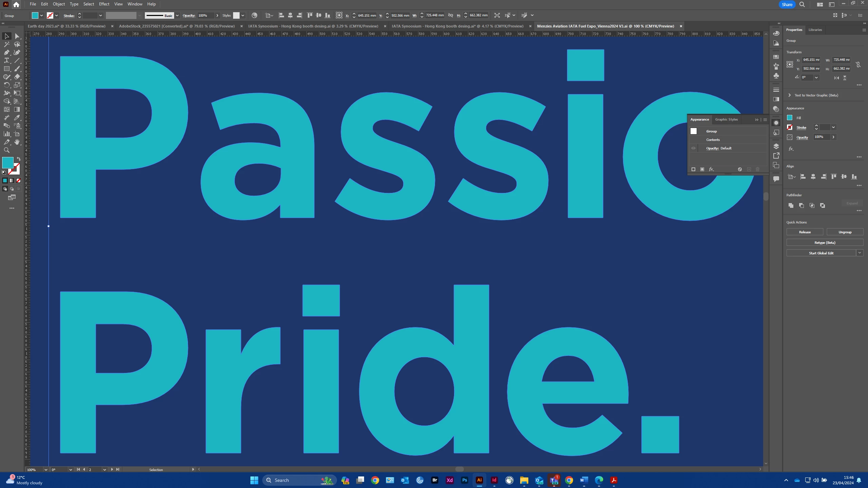
Task: Click the Ungroup button
Action: 845,232
